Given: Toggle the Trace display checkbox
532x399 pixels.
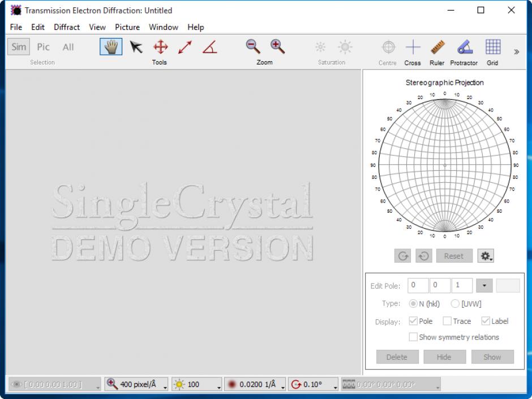Looking at the screenshot, I should tap(447, 321).
